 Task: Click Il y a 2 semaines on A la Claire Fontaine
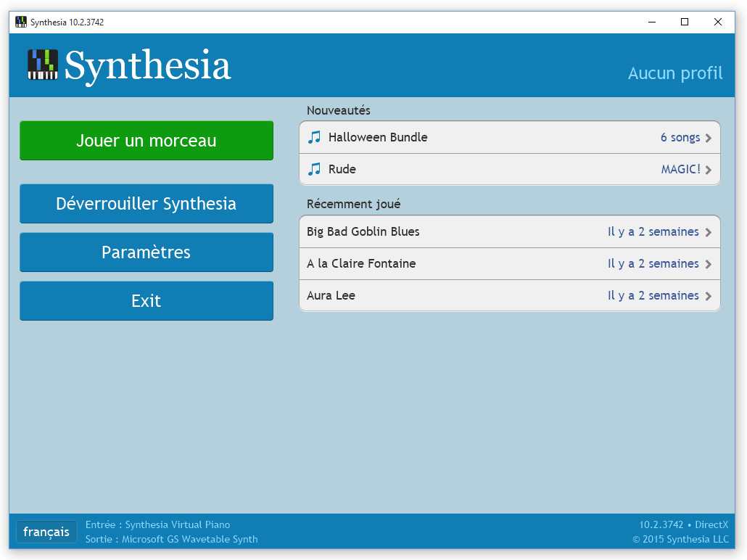coord(653,263)
